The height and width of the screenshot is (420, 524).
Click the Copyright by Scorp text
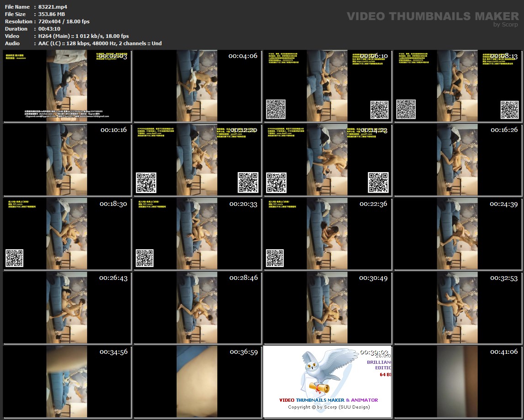328,407
